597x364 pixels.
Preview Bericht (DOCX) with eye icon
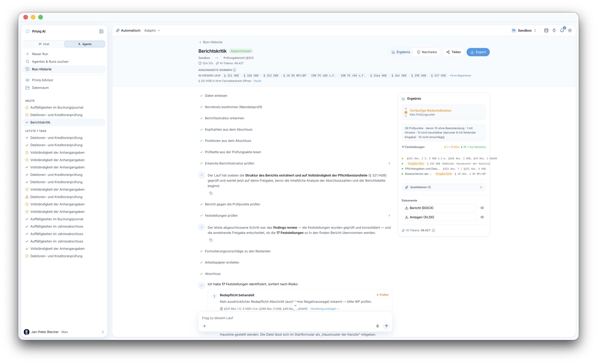coord(482,208)
